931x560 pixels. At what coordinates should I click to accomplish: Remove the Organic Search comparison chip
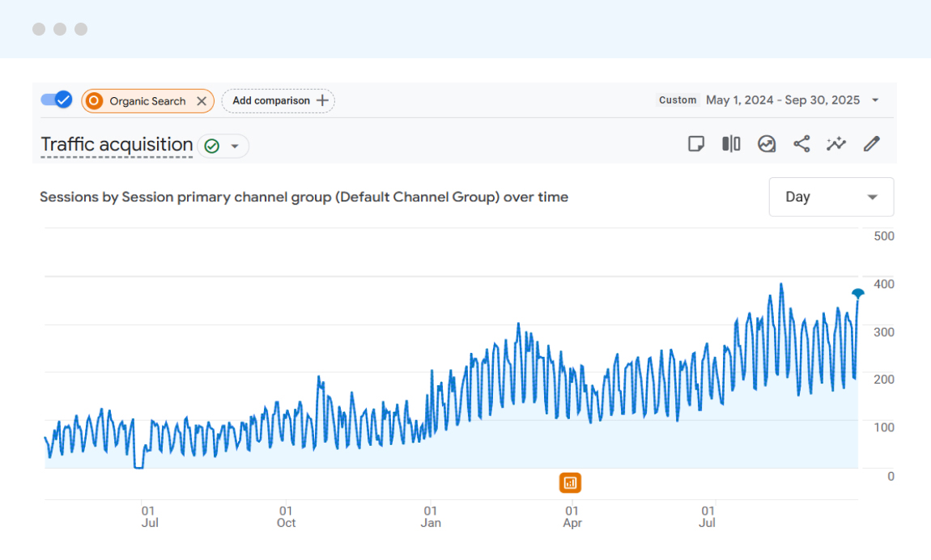click(x=202, y=100)
